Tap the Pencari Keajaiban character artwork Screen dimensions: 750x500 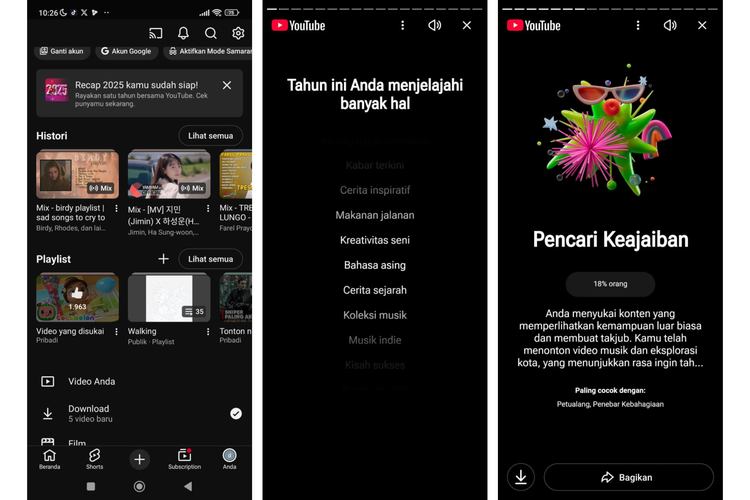(606, 130)
